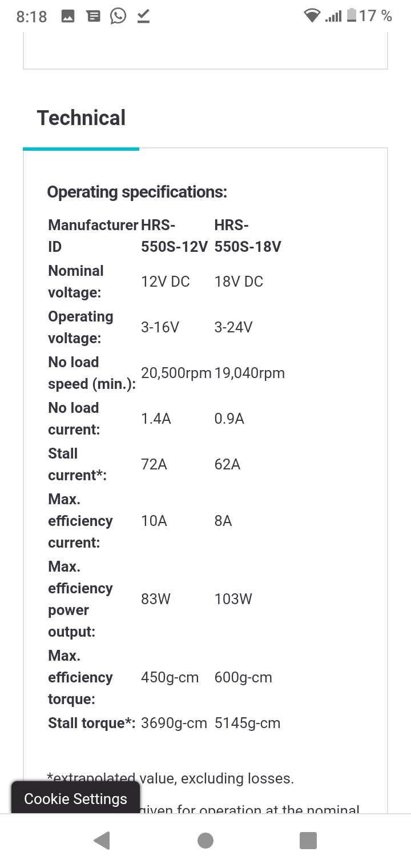Tap the Wi-Fi signal status icon
The image size is (411, 868).
click(312, 16)
